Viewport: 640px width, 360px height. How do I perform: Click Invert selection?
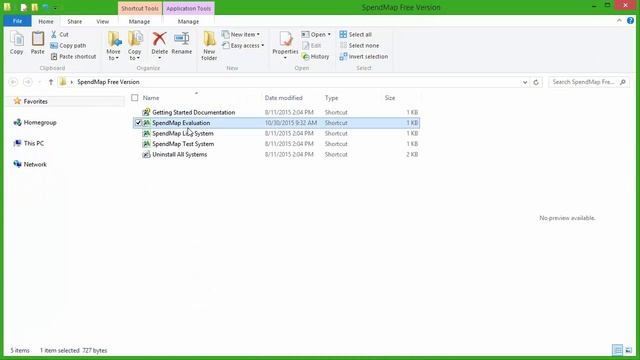[x=364, y=57]
